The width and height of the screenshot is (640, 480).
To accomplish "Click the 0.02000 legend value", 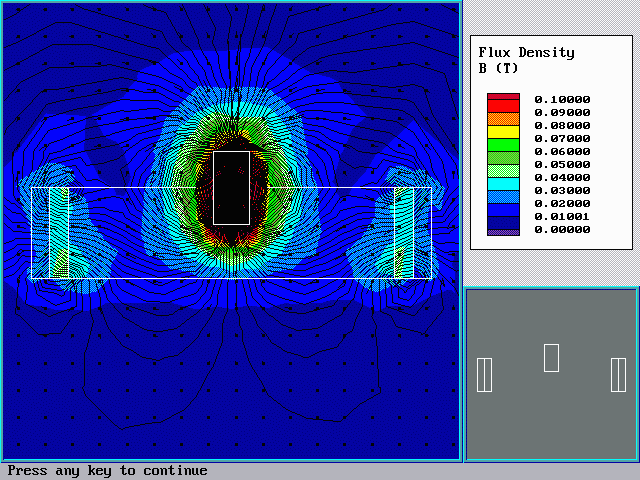I will (562, 204).
